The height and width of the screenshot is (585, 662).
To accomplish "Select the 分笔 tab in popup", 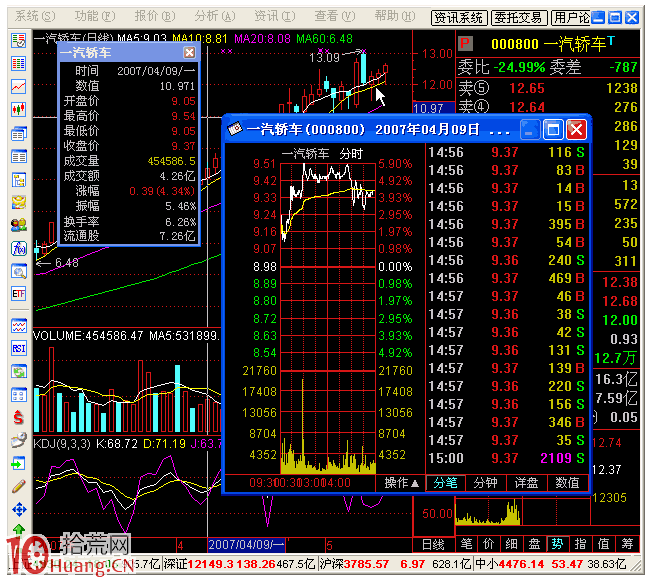I will click(x=445, y=483).
